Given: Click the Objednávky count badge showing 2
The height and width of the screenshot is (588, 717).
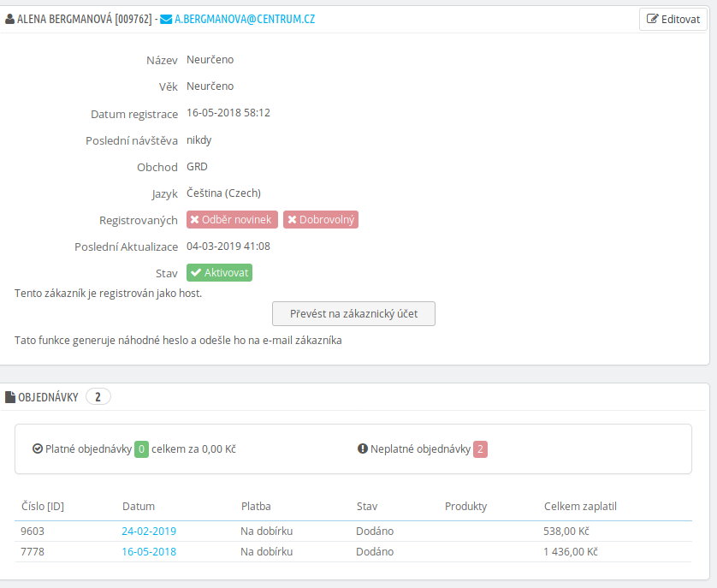Looking at the screenshot, I should (x=98, y=397).
